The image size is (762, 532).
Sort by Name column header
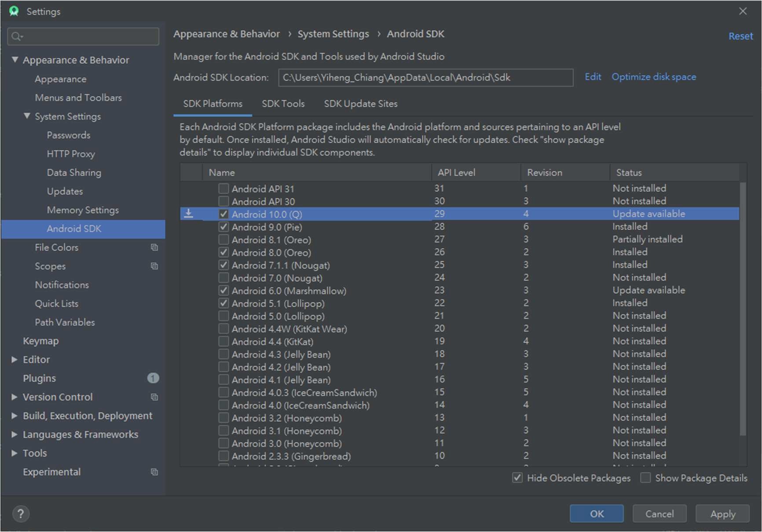pyautogui.click(x=317, y=172)
